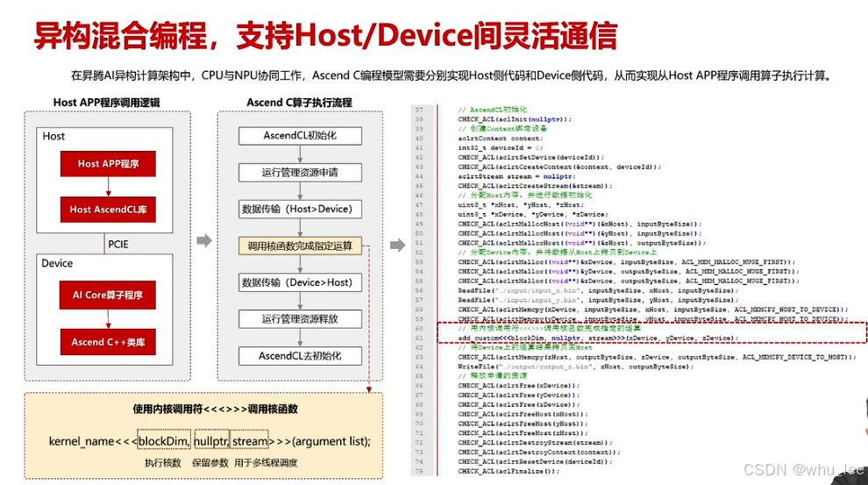Click 'kernel_name' in the syntax line
The image size is (868, 485).
(x=82, y=441)
